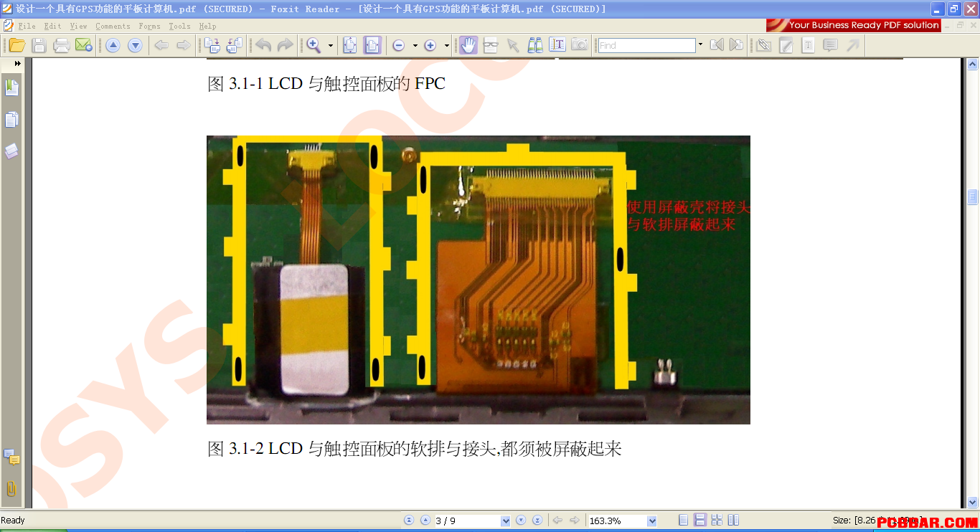Viewport: 980px width, 532px height.
Task: Click the Zoom In plus button
Action: coord(430,45)
